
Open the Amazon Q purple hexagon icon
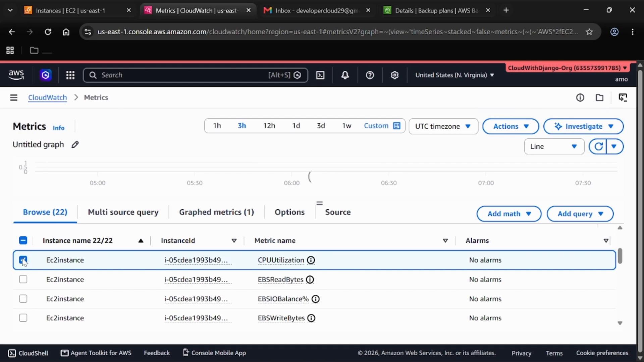46,75
